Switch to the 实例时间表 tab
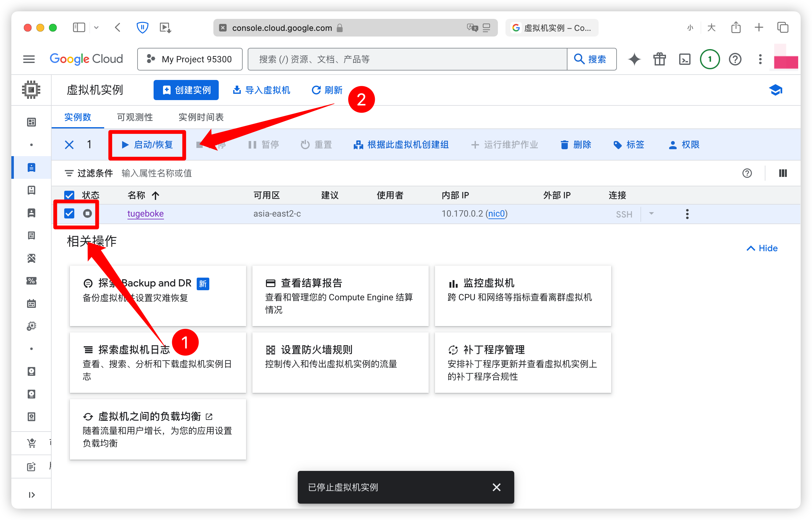812x520 pixels. [x=201, y=117]
